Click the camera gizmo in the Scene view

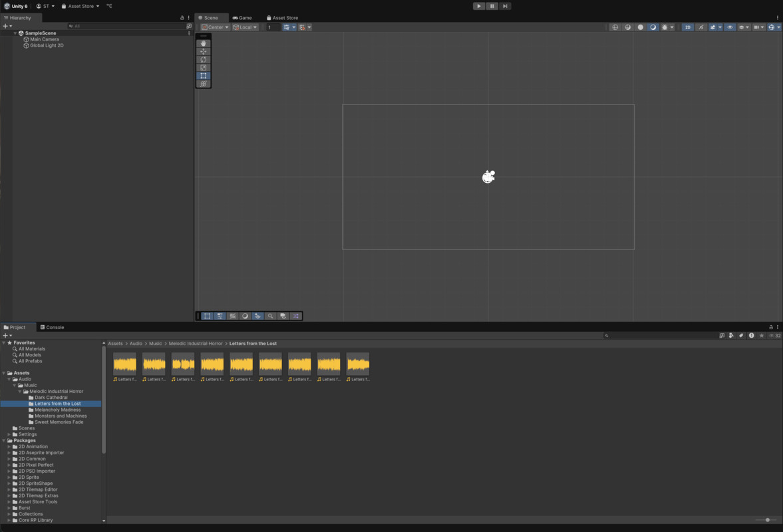pos(488,177)
